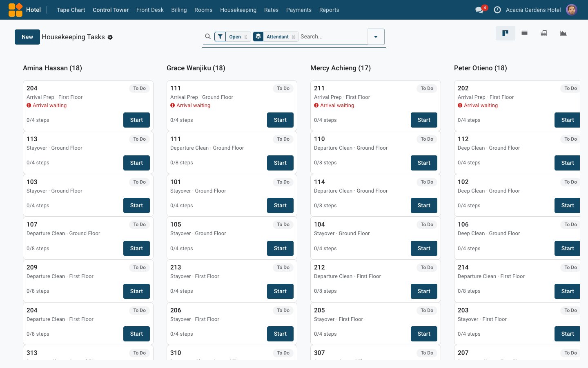Open the user avatar menu
The width and height of the screenshot is (588, 368).
572,10
